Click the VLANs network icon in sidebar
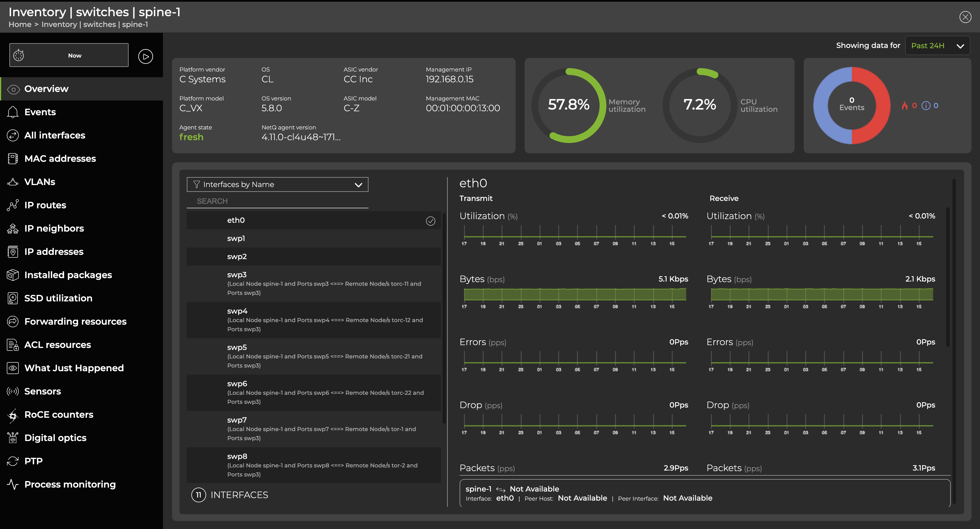 (12, 182)
